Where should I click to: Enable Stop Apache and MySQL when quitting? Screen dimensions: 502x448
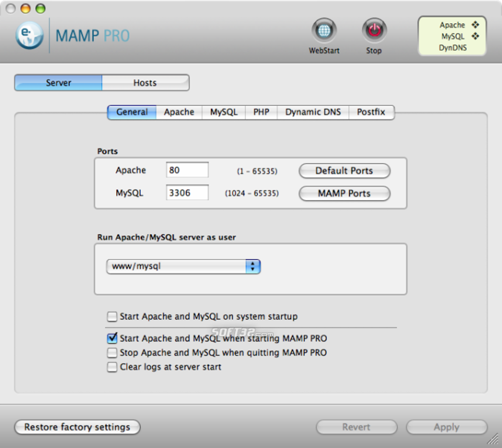pos(112,353)
